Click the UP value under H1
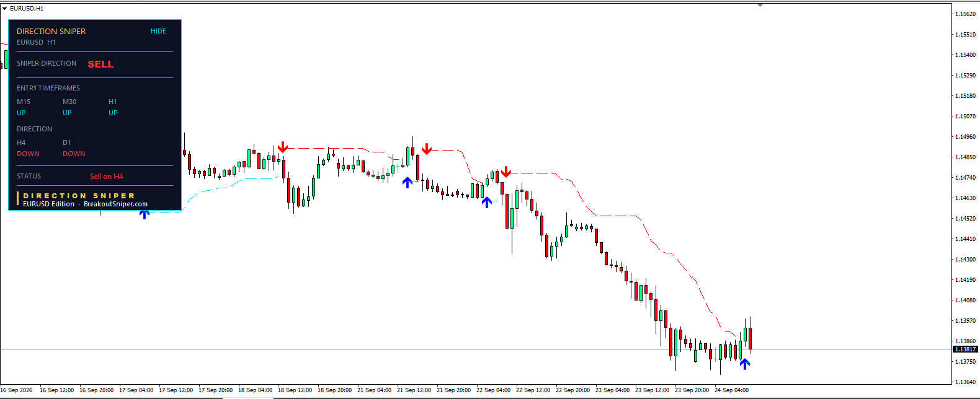 (x=113, y=113)
